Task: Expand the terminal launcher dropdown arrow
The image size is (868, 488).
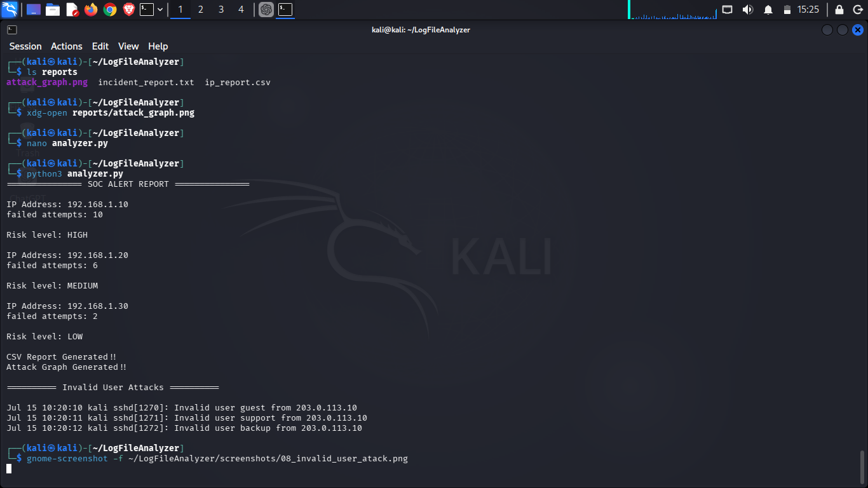Action: tap(159, 10)
